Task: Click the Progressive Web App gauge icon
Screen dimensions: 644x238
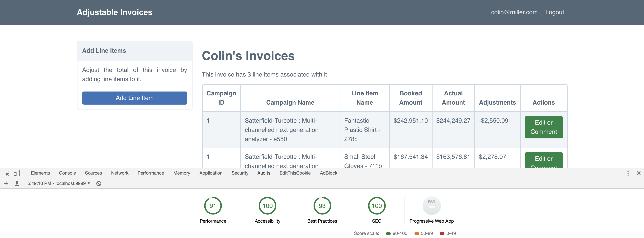Action: [432, 206]
